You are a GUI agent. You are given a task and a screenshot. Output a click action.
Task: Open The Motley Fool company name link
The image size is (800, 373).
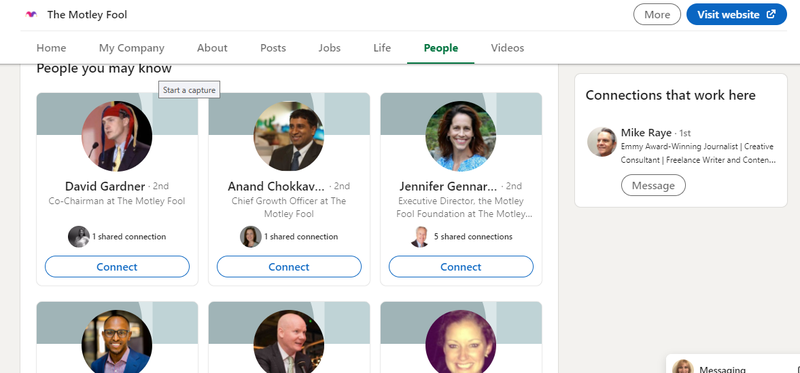tap(87, 15)
